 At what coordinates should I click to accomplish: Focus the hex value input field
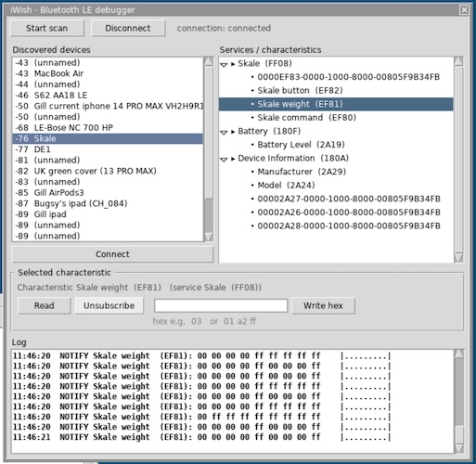pos(221,305)
